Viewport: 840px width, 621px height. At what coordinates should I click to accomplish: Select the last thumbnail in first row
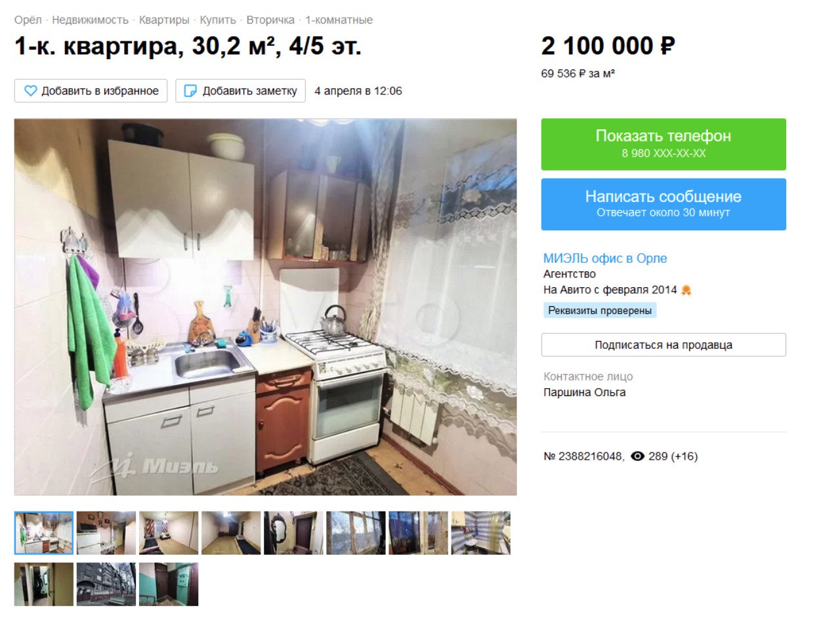(x=480, y=533)
